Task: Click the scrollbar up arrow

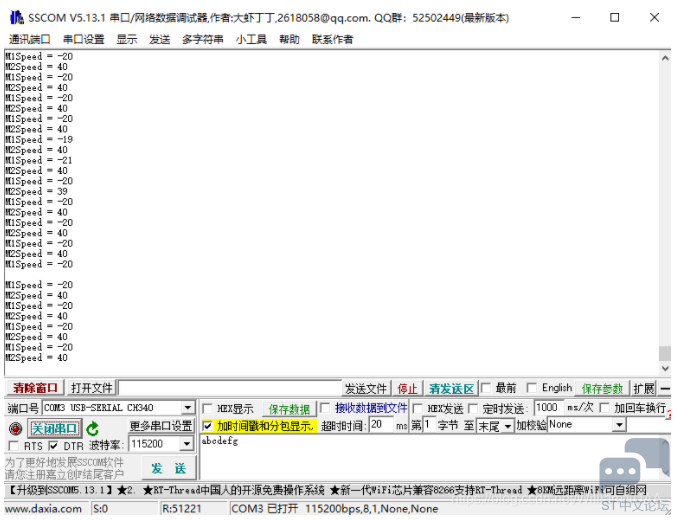Action: [x=665, y=58]
